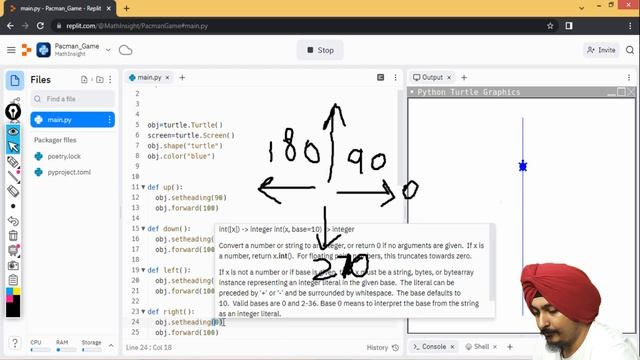
Task: Open browser three-dot menu
Action: 630,26
